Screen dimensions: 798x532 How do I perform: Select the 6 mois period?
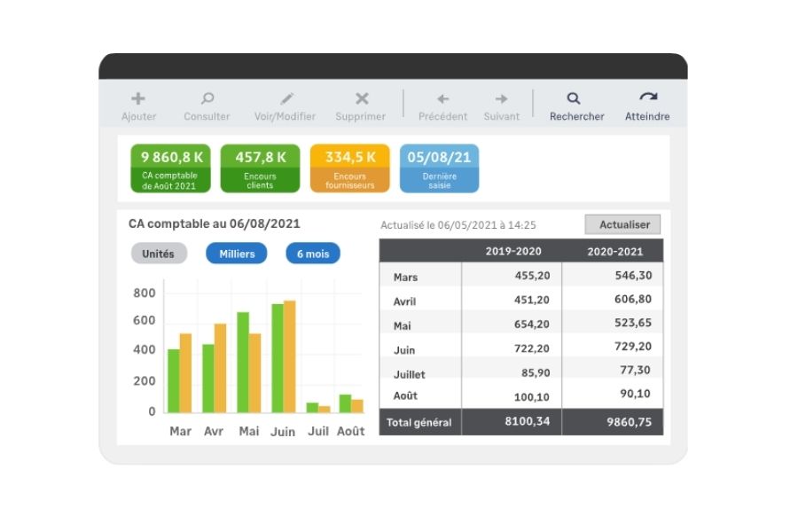(x=312, y=254)
